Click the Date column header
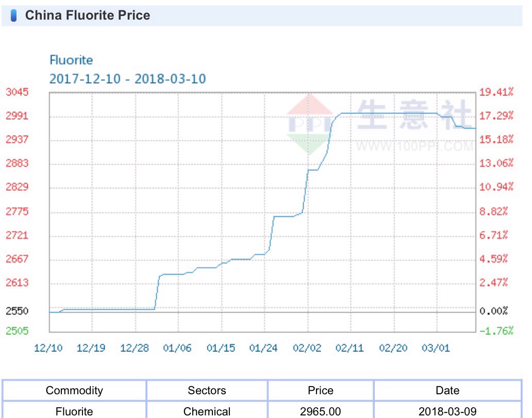 447,390
